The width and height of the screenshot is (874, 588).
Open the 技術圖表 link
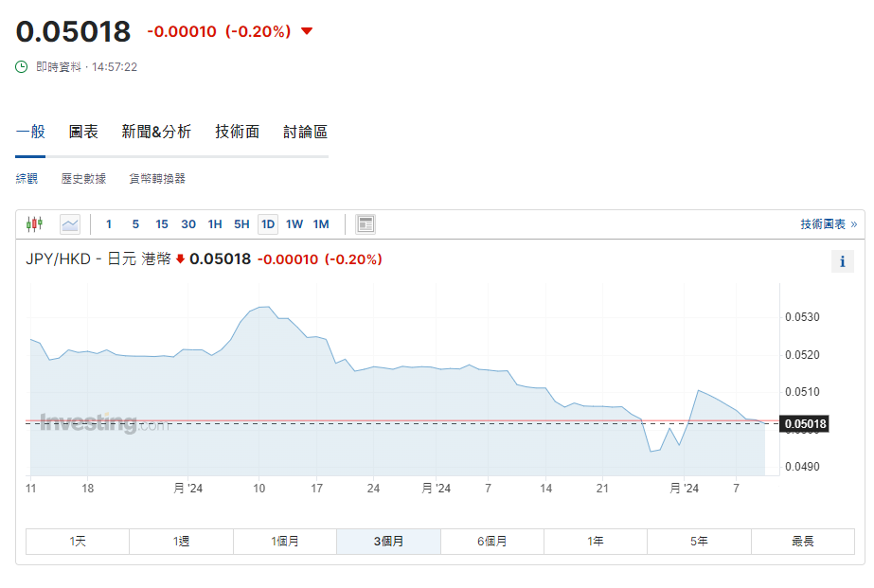[828, 224]
